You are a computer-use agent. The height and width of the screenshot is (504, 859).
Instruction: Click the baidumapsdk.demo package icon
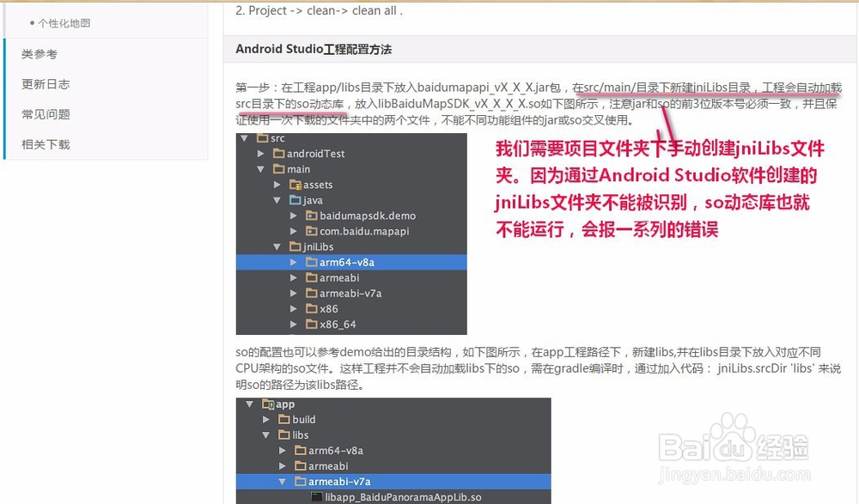pos(312,216)
